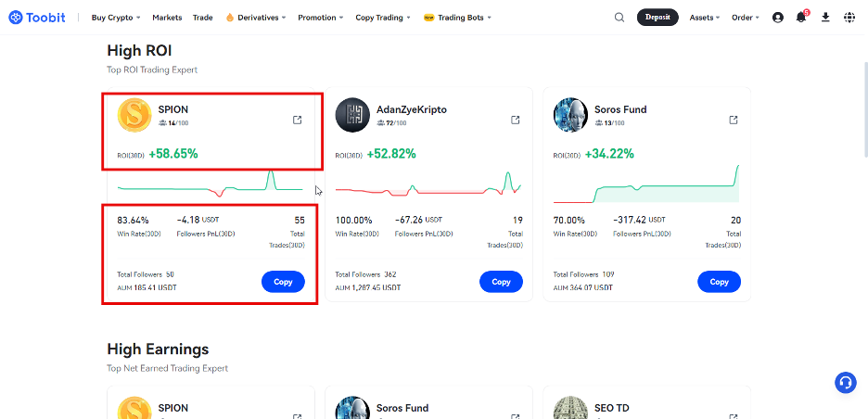This screenshot has width=868, height=419.
Task: Click the High ROI heading
Action: click(139, 51)
